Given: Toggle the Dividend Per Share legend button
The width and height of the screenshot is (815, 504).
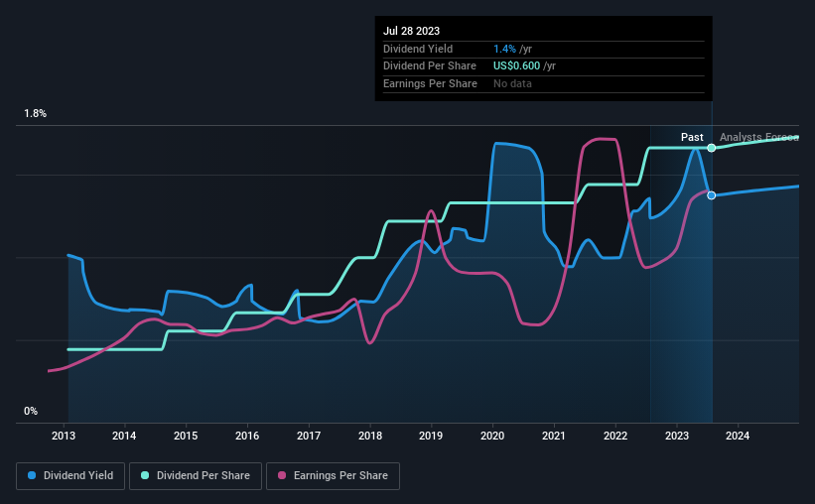Looking at the screenshot, I should click(196, 476).
